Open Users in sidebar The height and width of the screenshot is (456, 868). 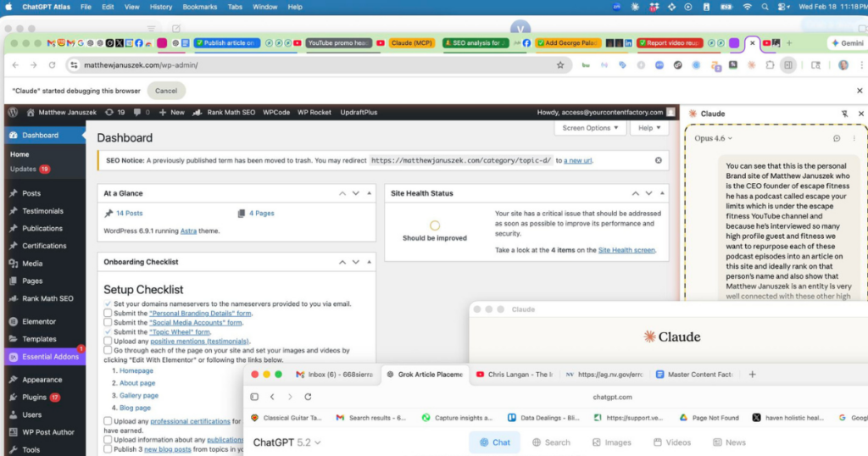pos(31,414)
